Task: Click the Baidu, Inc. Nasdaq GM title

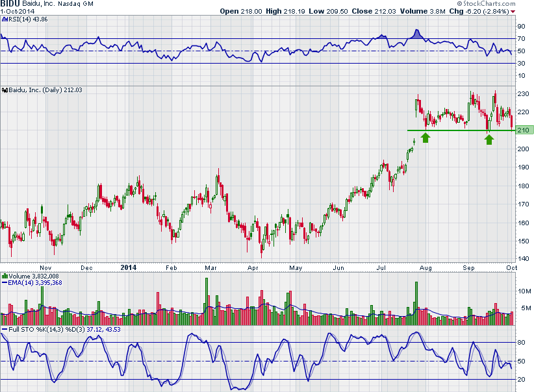Action: (58, 4)
